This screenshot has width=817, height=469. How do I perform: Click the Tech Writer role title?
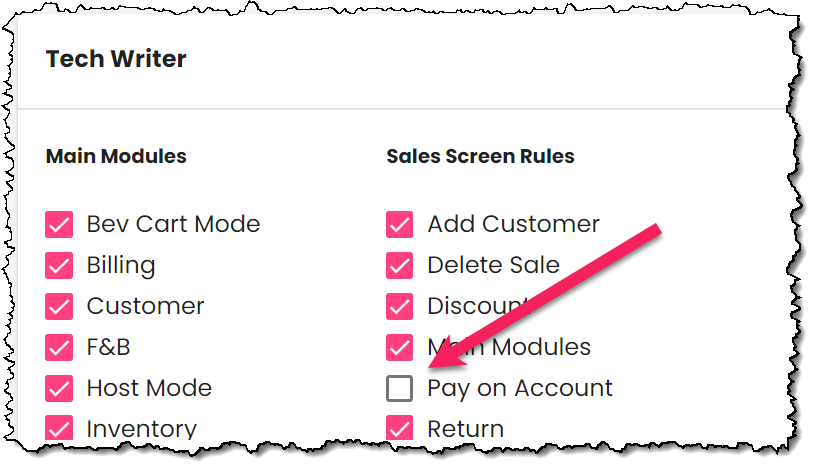(116, 59)
